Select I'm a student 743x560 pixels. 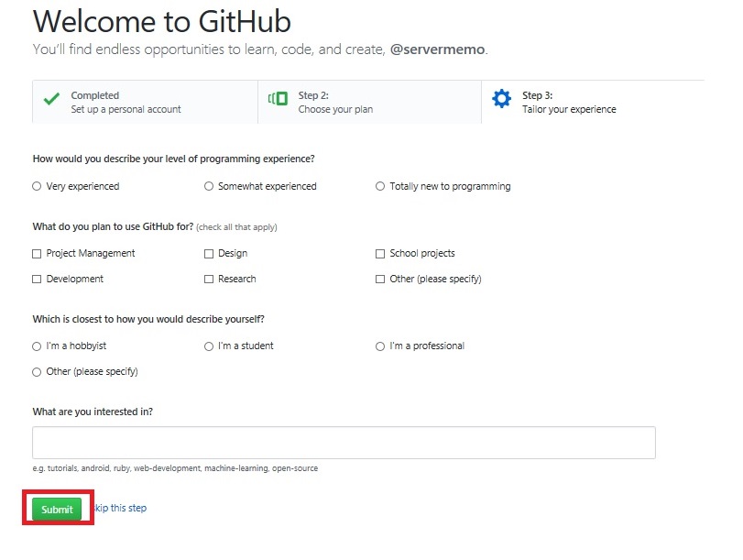tap(209, 346)
